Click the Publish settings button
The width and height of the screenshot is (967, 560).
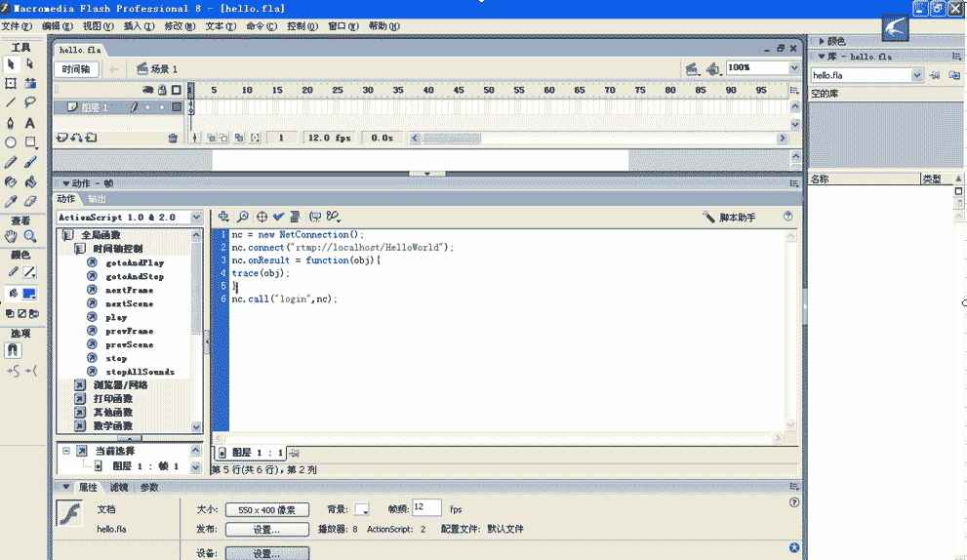267,529
